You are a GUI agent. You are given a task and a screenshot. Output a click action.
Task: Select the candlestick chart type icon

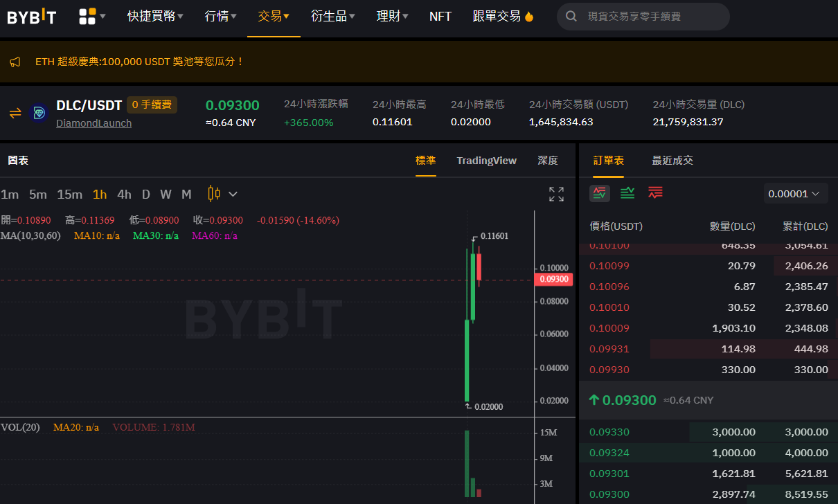pyautogui.click(x=214, y=194)
